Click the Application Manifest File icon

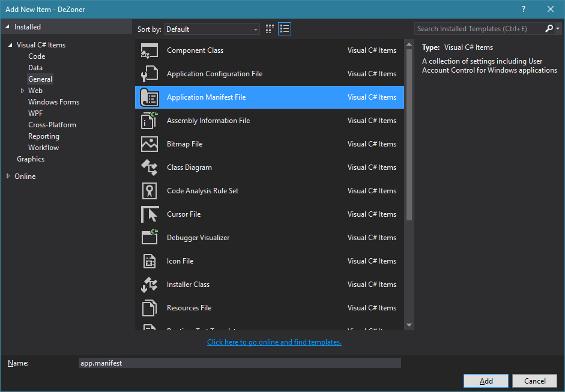pyautogui.click(x=149, y=97)
